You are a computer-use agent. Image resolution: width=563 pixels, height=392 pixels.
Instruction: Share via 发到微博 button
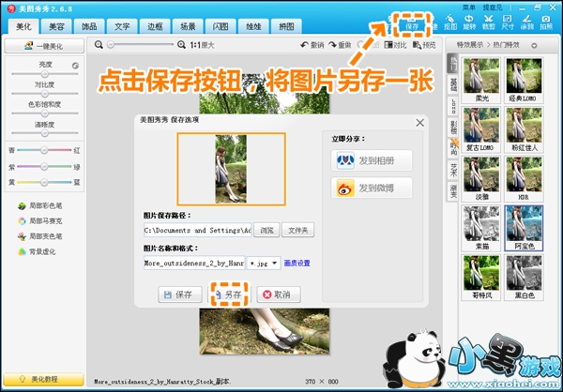(x=372, y=188)
